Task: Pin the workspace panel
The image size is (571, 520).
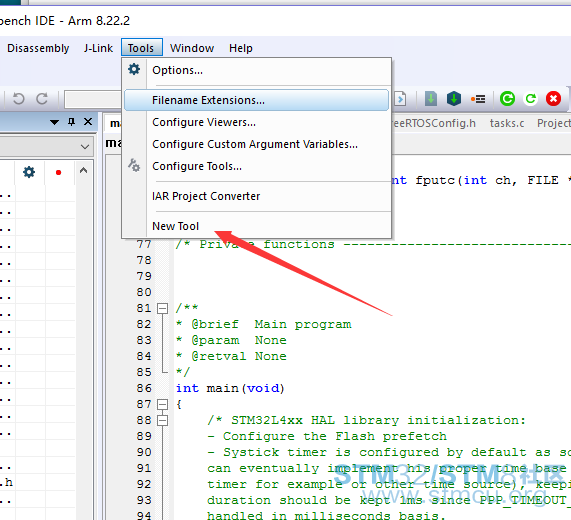Action: [71, 122]
